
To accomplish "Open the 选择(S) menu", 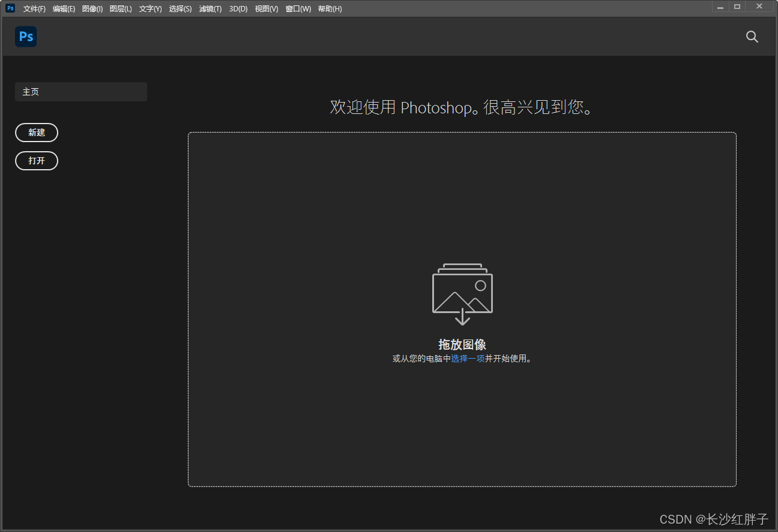I will (x=181, y=9).
